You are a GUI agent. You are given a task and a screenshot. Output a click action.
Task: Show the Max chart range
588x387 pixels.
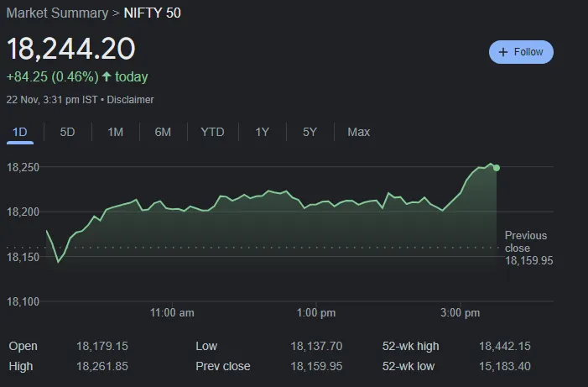click(358, 132)
